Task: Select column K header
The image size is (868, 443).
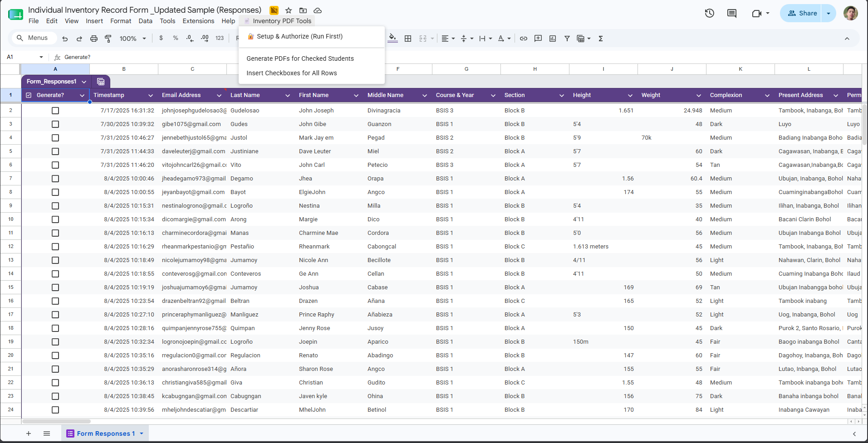Action: pyautogui.click(x=740, y=69)
